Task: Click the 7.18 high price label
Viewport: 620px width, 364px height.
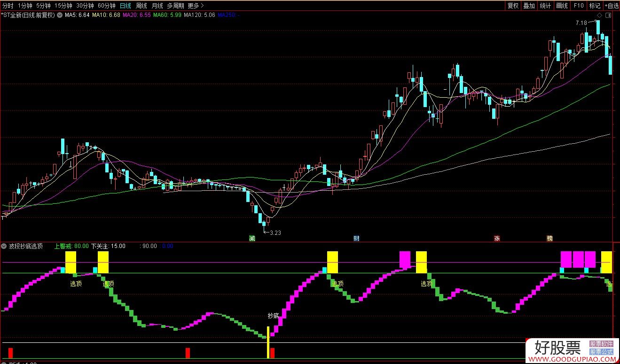Action: pos(581,23)
